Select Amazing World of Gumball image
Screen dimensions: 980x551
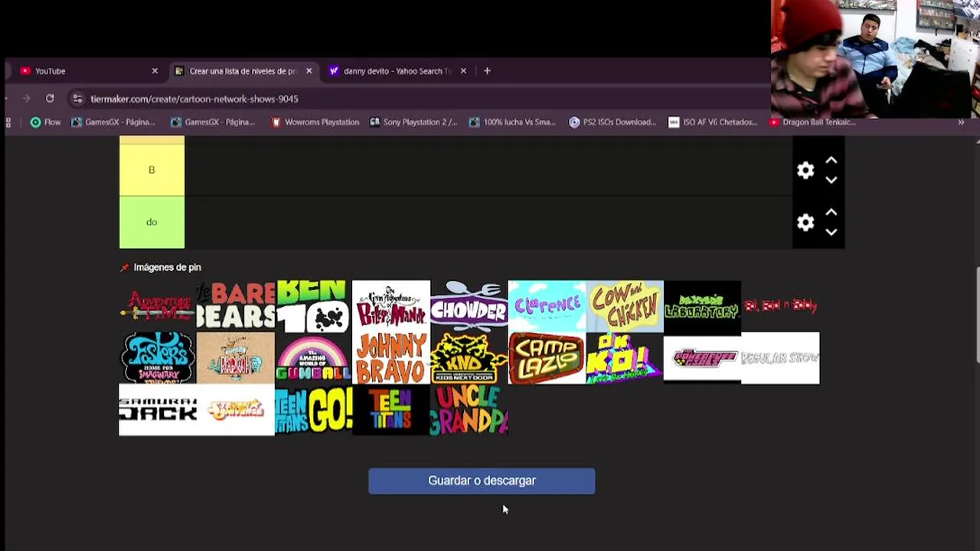pos(313,358)
